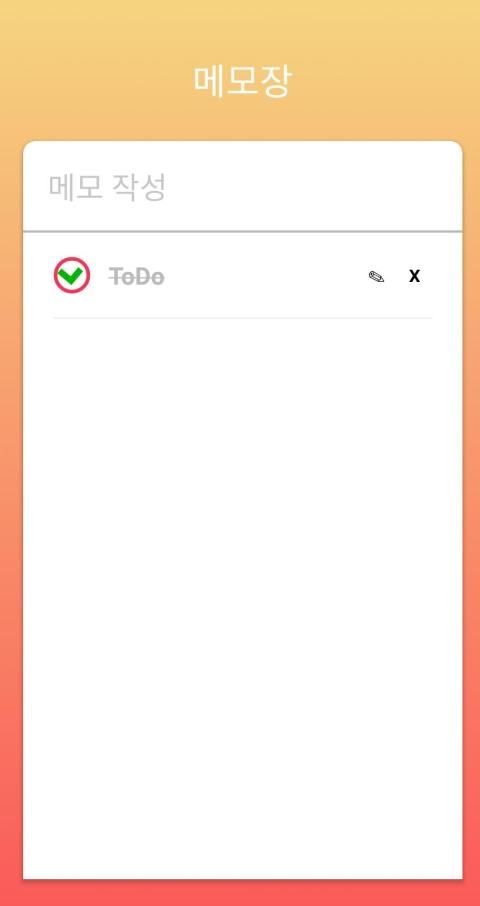480x906 pixels.
Task: Click the pencil edit icon for ToDo
Action: pyautogui.click(x=377, y=277)
